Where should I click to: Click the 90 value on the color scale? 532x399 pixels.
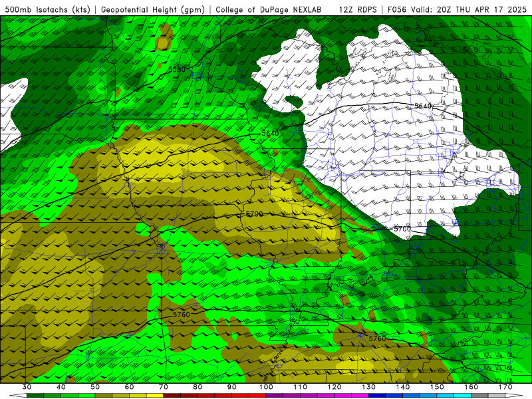[x=232, y=387]
